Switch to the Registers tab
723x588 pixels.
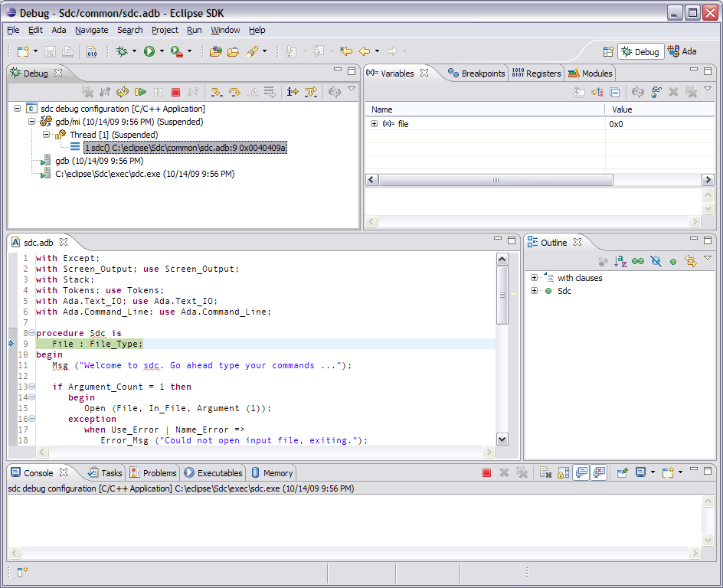pyautogui.click(x=537, y=73)
